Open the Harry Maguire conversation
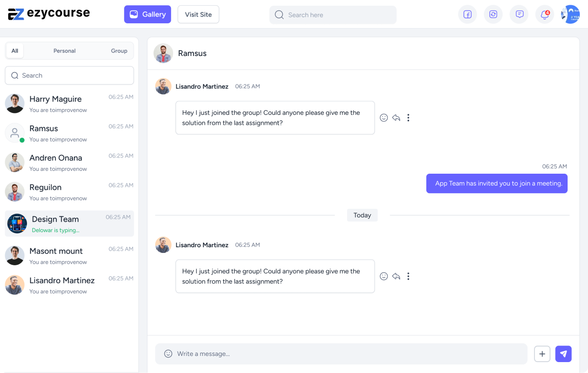 click(x=69, y=103)
